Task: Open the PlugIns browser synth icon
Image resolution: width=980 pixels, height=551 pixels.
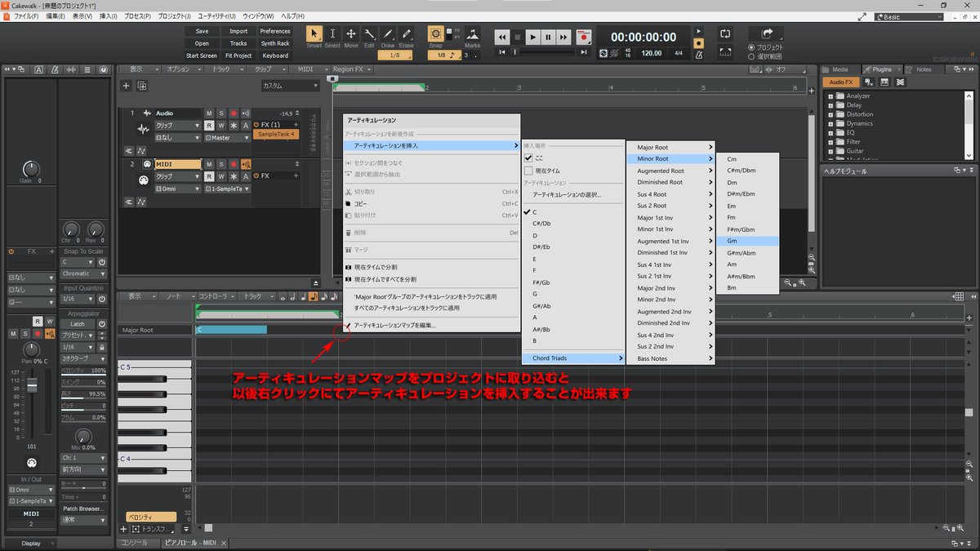Action: coord(884,82)
